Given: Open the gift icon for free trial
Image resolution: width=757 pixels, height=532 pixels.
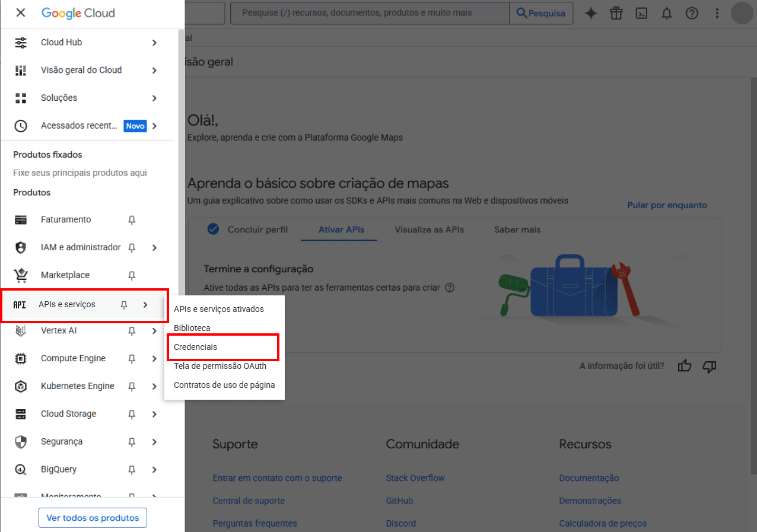Looking at the screenshot, I should tap(616, 13).
